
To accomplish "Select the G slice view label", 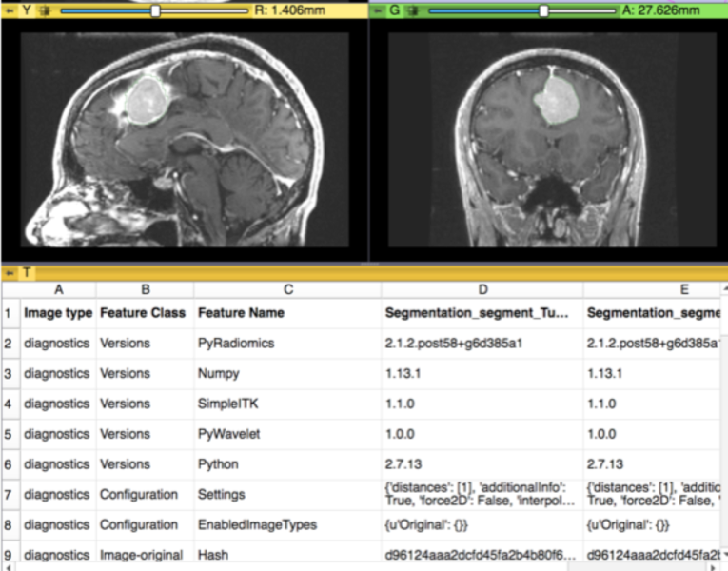I will [x=395, y=10].
